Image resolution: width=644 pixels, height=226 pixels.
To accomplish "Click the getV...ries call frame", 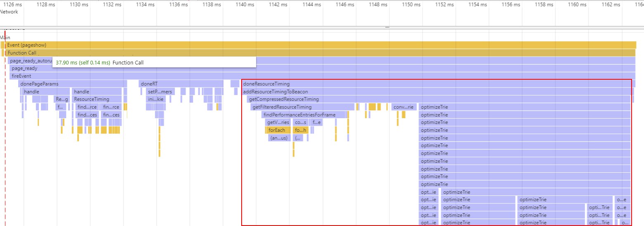I will 278,122.
